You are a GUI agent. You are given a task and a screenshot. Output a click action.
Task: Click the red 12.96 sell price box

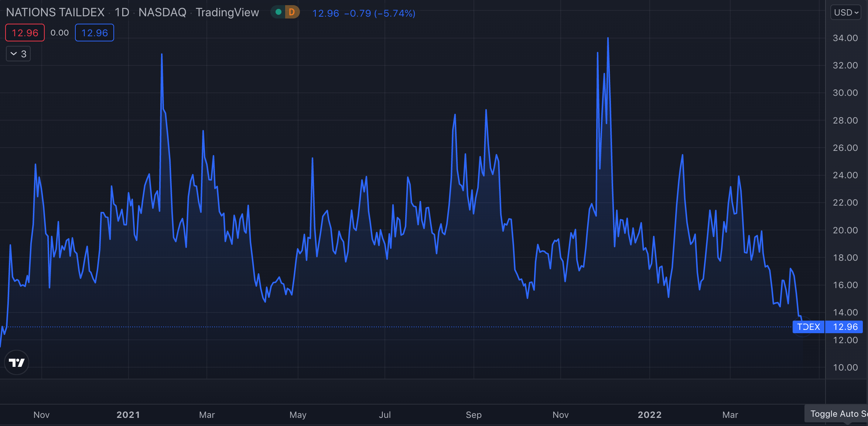(25, 33)
